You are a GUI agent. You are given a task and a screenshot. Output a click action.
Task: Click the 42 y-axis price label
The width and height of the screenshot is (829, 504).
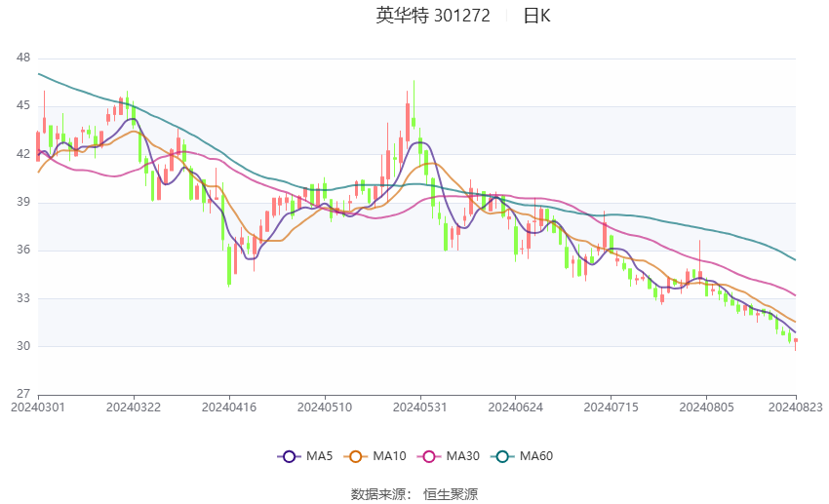click(x=23, y=154)
